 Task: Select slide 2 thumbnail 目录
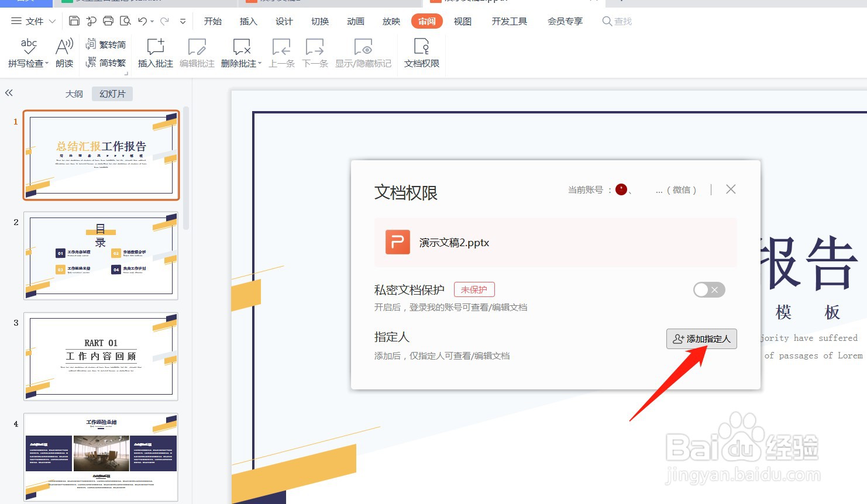101,256
